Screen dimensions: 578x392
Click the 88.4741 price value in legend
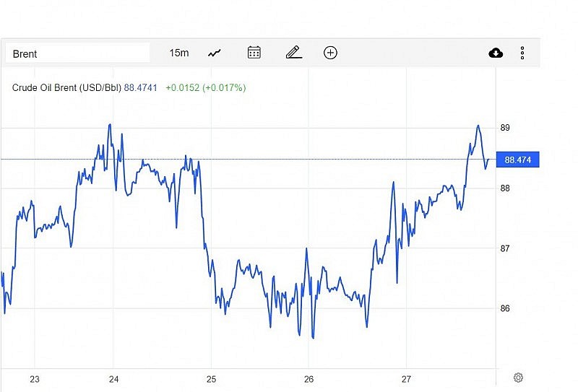pos(142,88)
